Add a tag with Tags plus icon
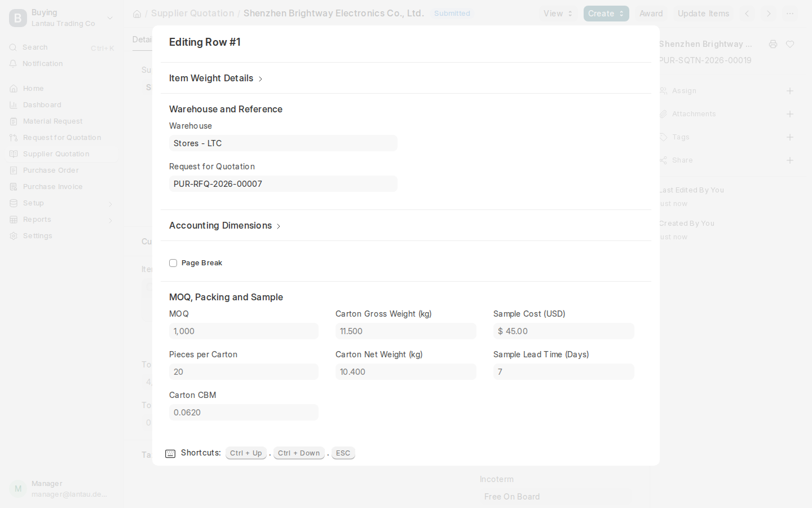 tap(790, 137)
